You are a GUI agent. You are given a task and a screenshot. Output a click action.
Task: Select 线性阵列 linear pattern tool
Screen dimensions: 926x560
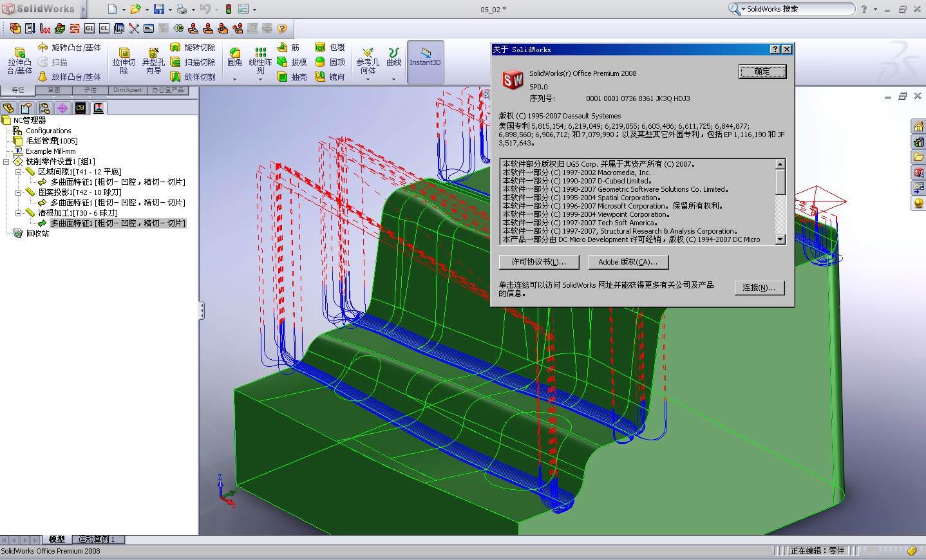coord(260,61)
